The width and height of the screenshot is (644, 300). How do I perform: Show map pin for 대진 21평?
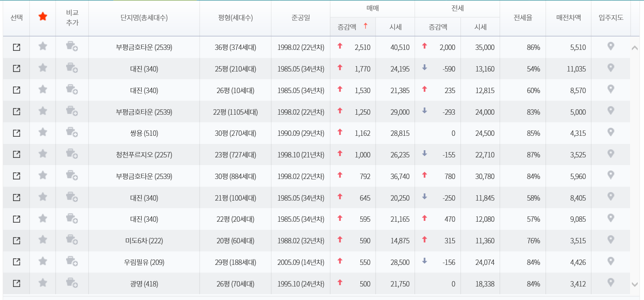(611, 196)
